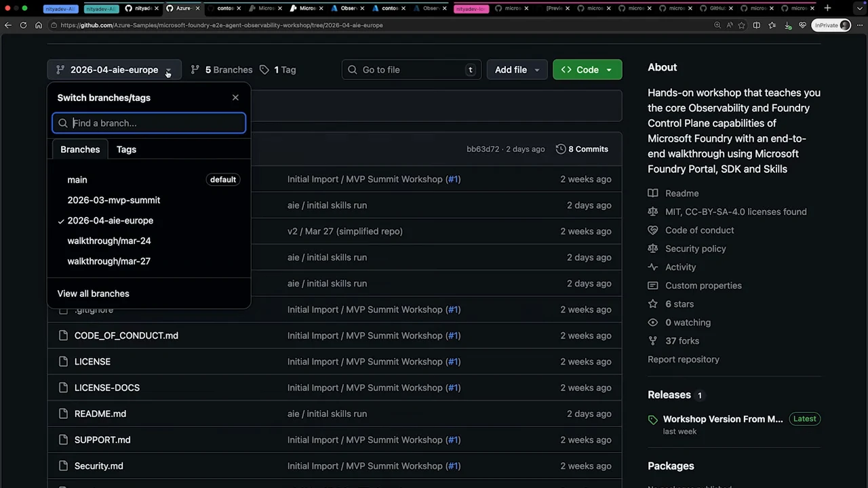
Task: Click the Readme book icon in About
Action: pyautogui.click(x=653, y=193)
